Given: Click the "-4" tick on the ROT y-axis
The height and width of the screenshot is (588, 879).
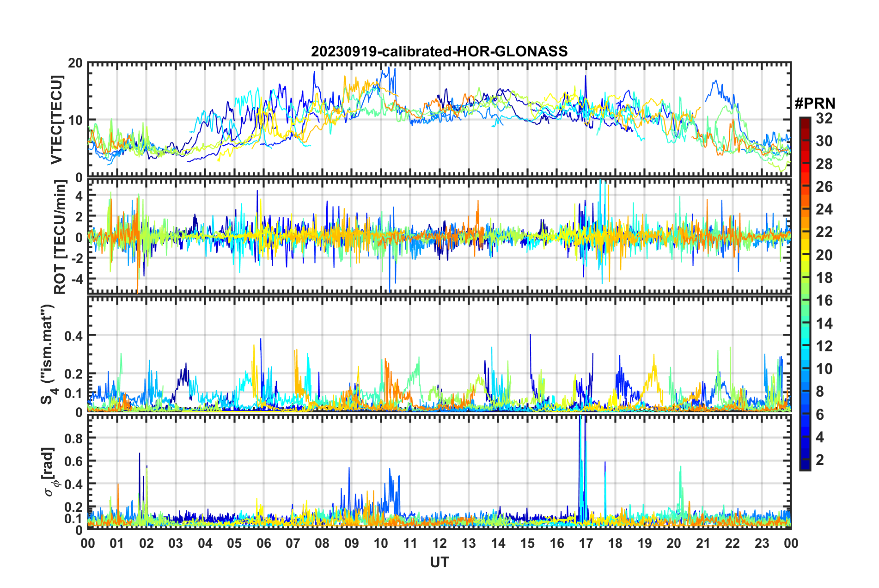Looking at the screenshot, I should [x=76, y=279].
